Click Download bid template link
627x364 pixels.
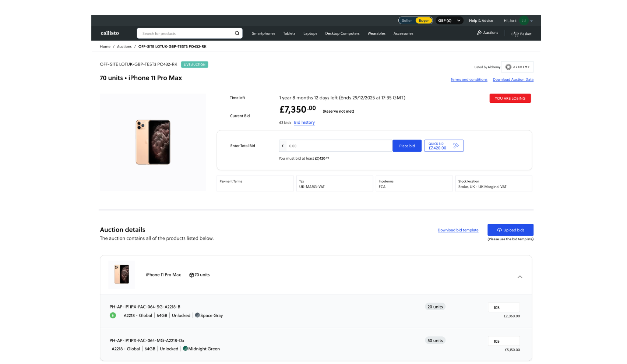point(458,230)
